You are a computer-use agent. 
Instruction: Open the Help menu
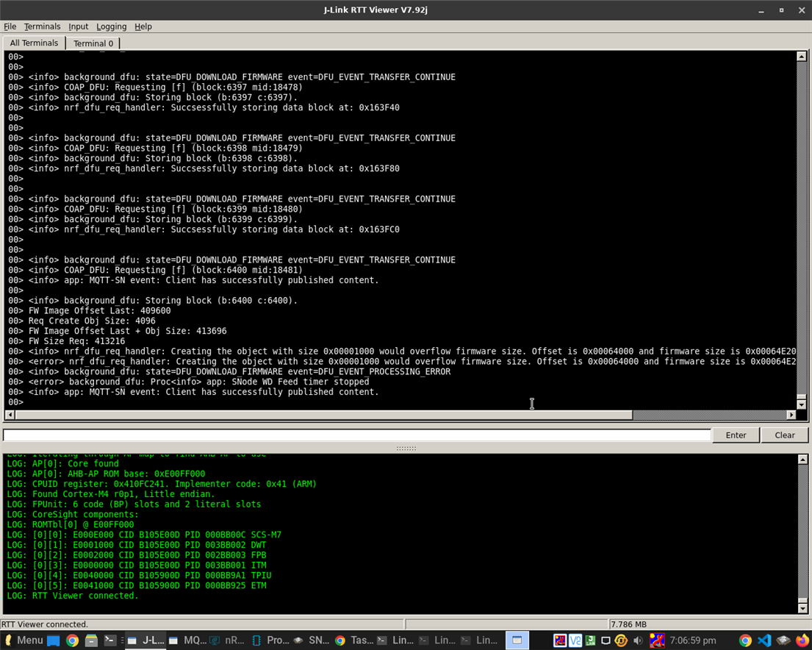click(143, 26)
